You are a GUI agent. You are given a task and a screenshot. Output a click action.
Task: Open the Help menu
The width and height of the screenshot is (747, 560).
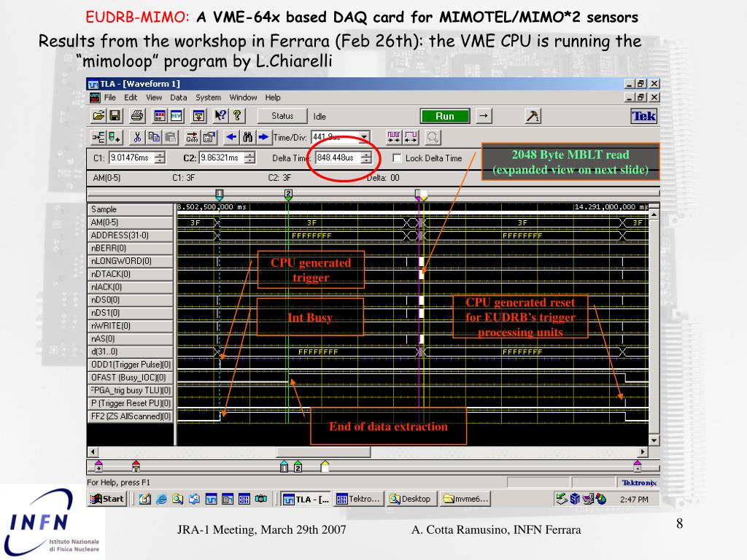tap(273, 97)
